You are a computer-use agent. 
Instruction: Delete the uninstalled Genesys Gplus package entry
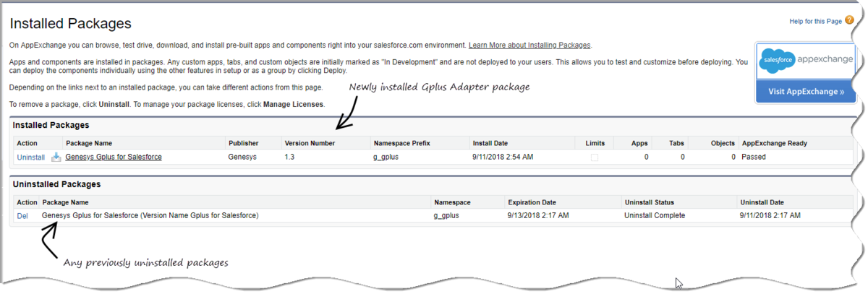click(x=22, y=216)
